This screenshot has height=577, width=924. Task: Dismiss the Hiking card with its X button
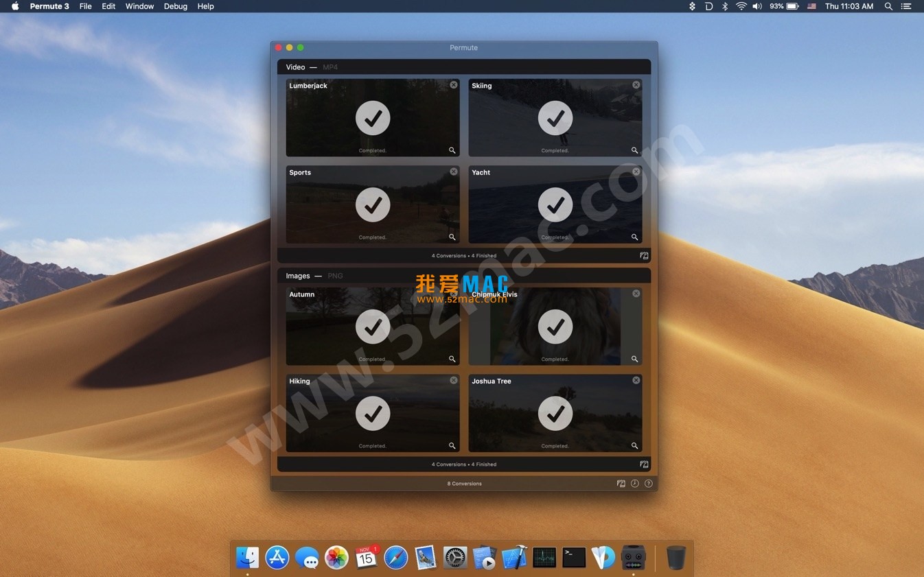(454, 380)
